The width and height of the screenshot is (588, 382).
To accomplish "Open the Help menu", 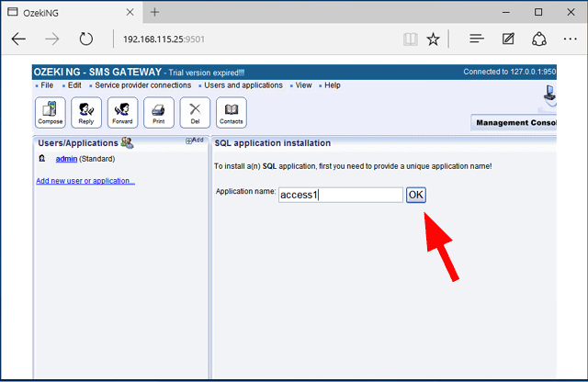I will pyautogui.click(x=332, y=85).
